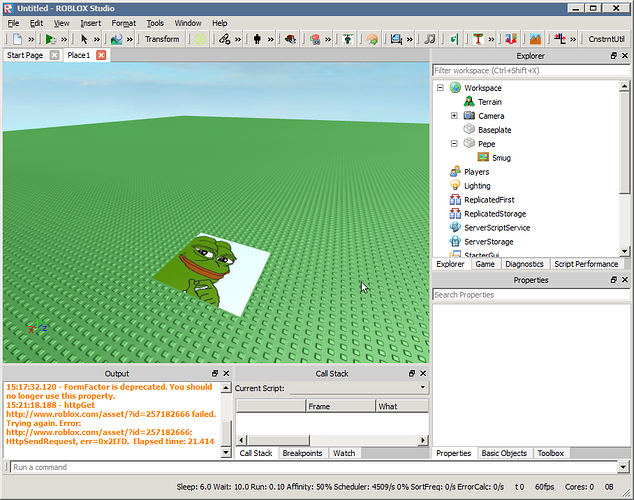Open the Edit menu
Viewport: 634px width, 500px height.
(36, 23)
